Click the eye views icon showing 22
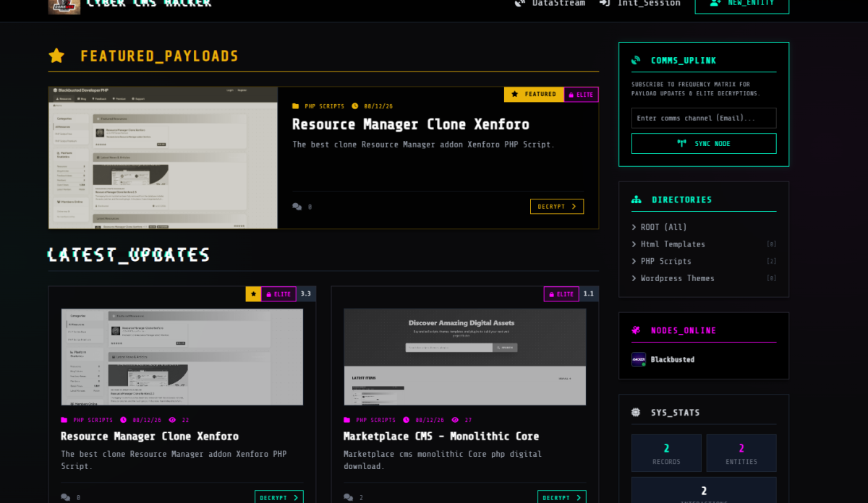The image size is (868, 503). coord(172,420)
